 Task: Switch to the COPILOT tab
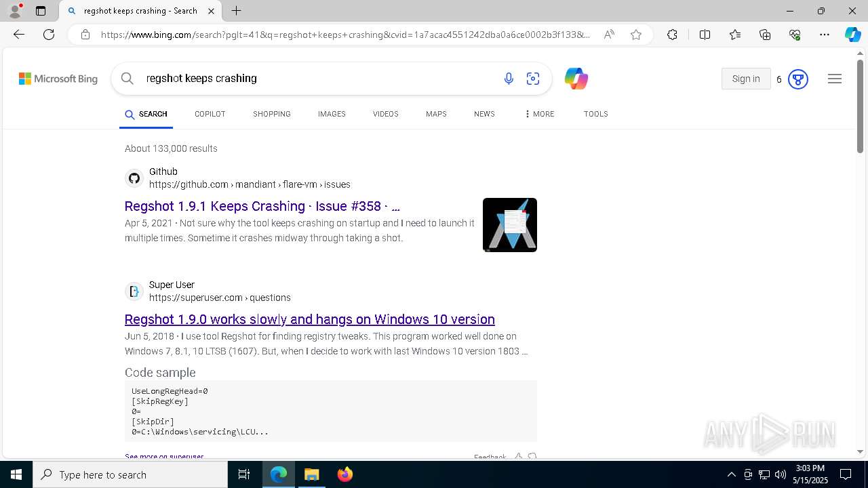tap(210, 114)
